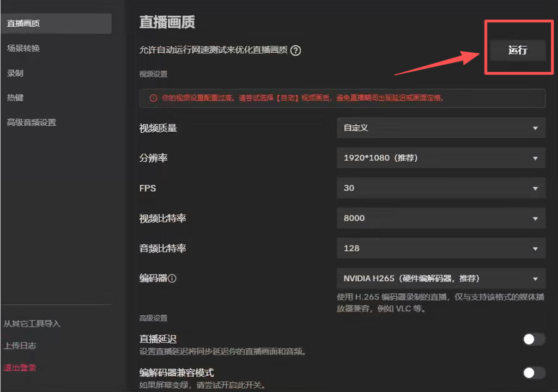Click the help icon beside network speed test text

(295, 51)
